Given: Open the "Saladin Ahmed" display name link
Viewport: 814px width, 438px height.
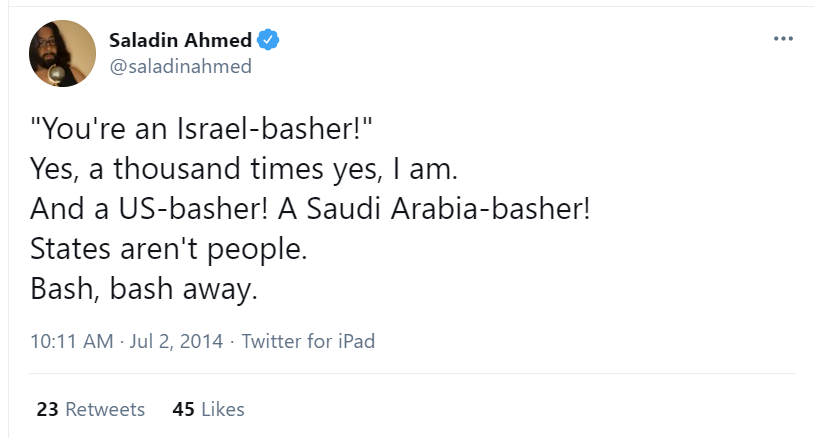Looking at the screenshot, I should [x=180, y=40].
